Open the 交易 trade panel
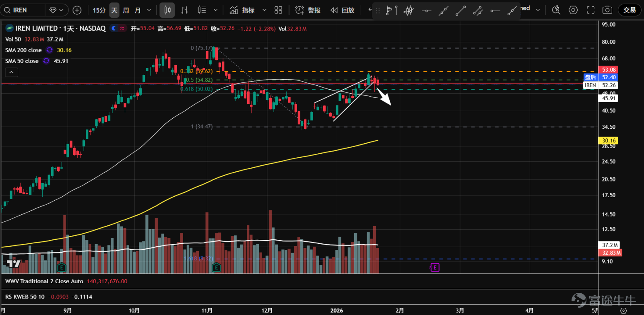Viewport: 644px width, 315px height. [630, 10]
